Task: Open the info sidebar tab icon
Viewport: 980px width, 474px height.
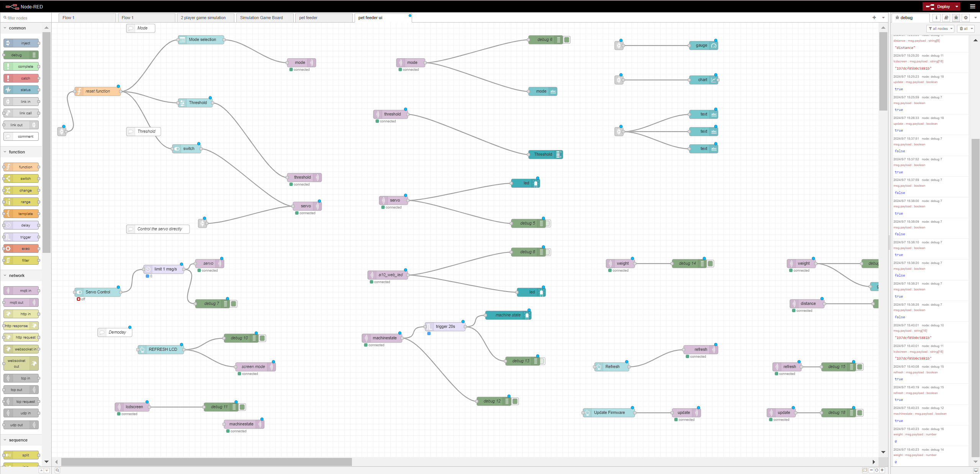Action: [x=936, y=18]
